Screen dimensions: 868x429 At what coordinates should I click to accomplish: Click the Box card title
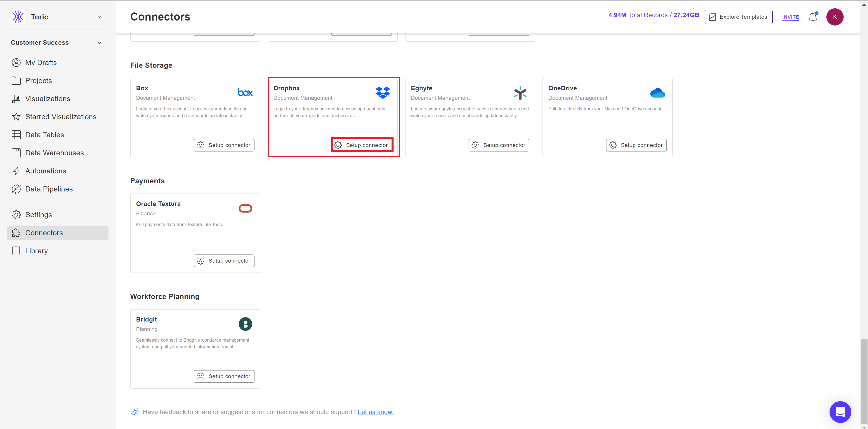[x=142, y=88]
